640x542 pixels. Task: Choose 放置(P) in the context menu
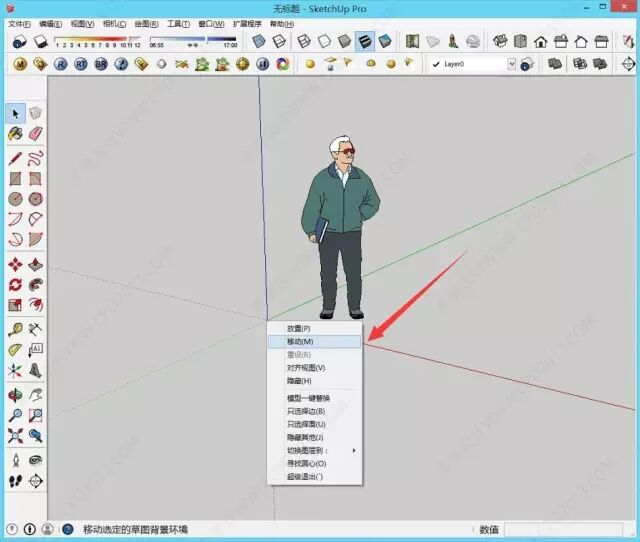[315, 329]
